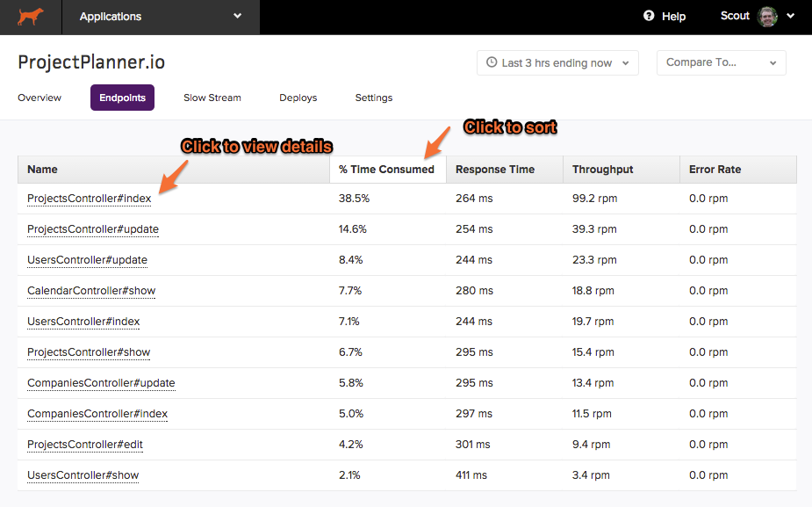View CompaniesController#index endpoint
Viewport: 812px width, 507px height.
coord(97,414)
